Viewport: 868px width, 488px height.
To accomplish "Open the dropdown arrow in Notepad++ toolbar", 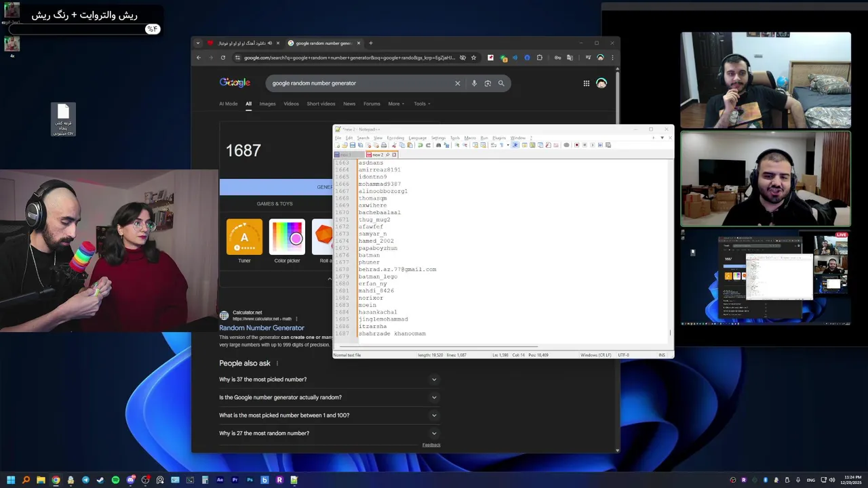I will [x=508, y=145].
